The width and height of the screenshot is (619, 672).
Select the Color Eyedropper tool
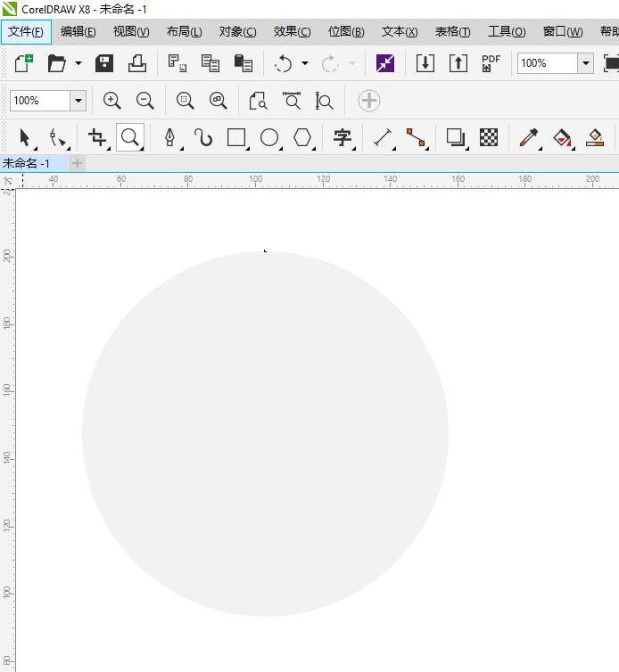529,137
